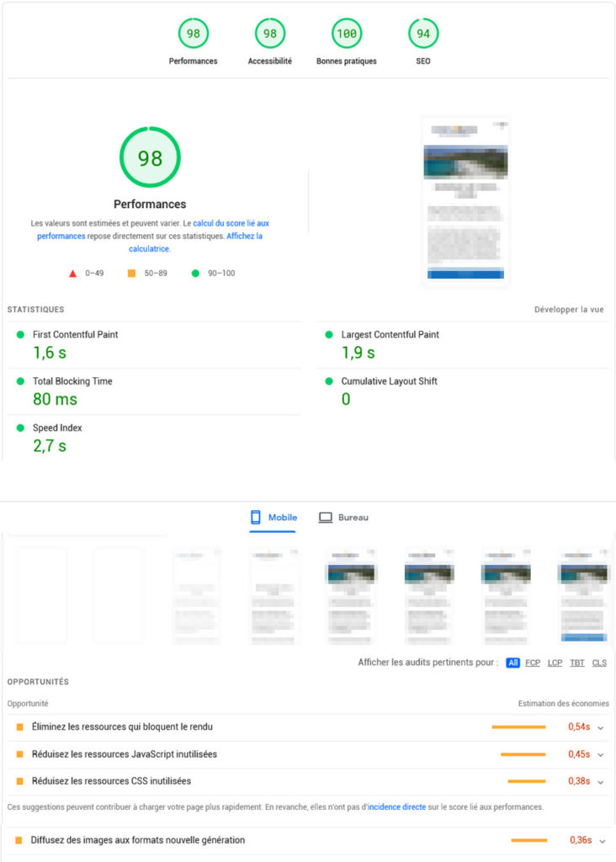Click the Estimation des économies column header
The width and height of the screenshot is (616, 862).
[x=563, y=704]
